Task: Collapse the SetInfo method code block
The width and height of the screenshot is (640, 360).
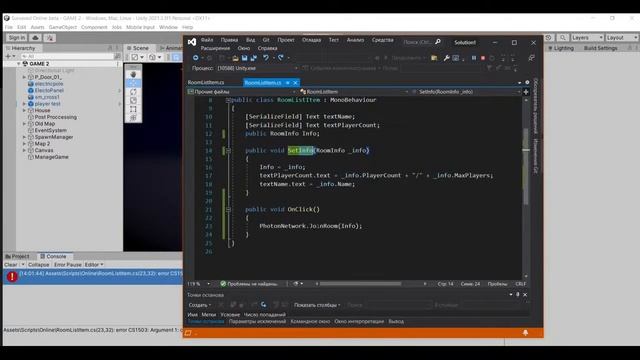Action: 228,151
